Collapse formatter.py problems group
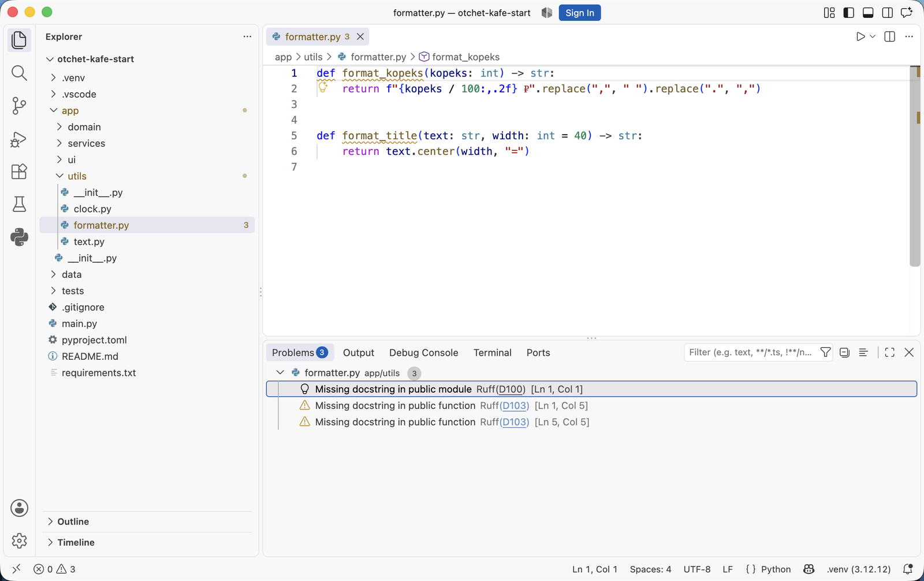The height and width of the screenshot is (581, 924). (280, 373)
